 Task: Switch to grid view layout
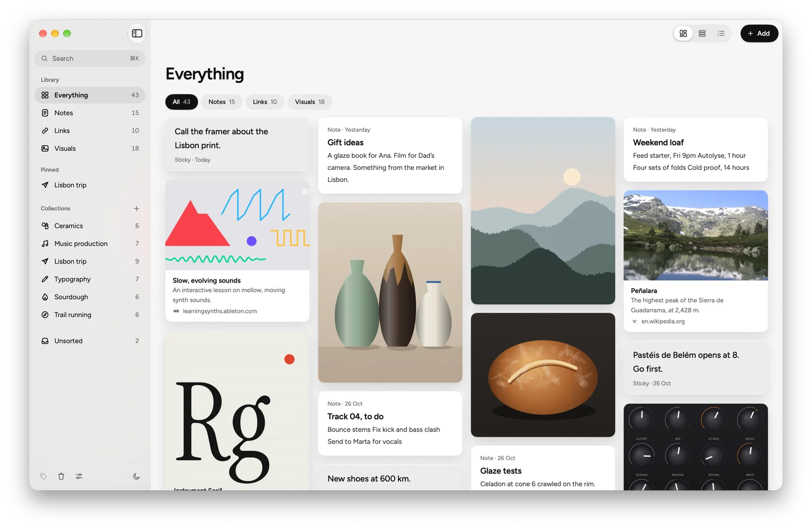point(683,33)
